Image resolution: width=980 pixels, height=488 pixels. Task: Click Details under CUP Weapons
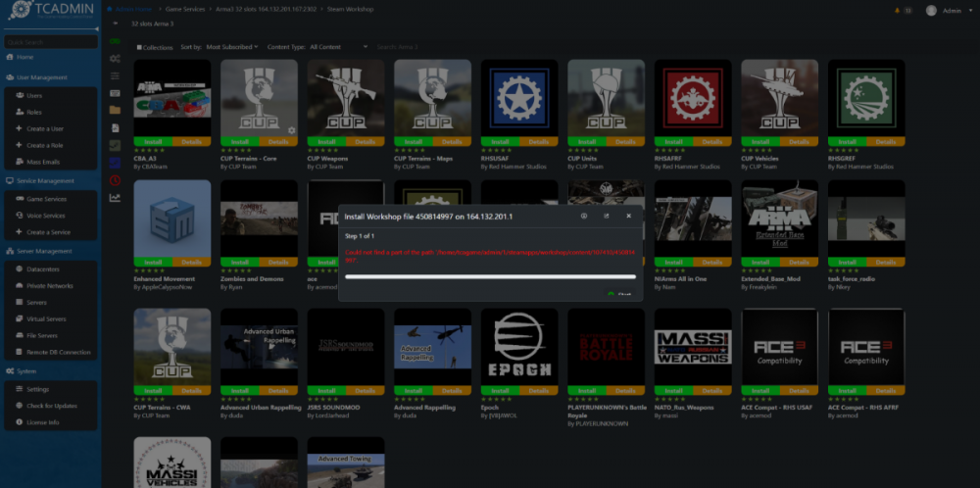click(365, 142)
